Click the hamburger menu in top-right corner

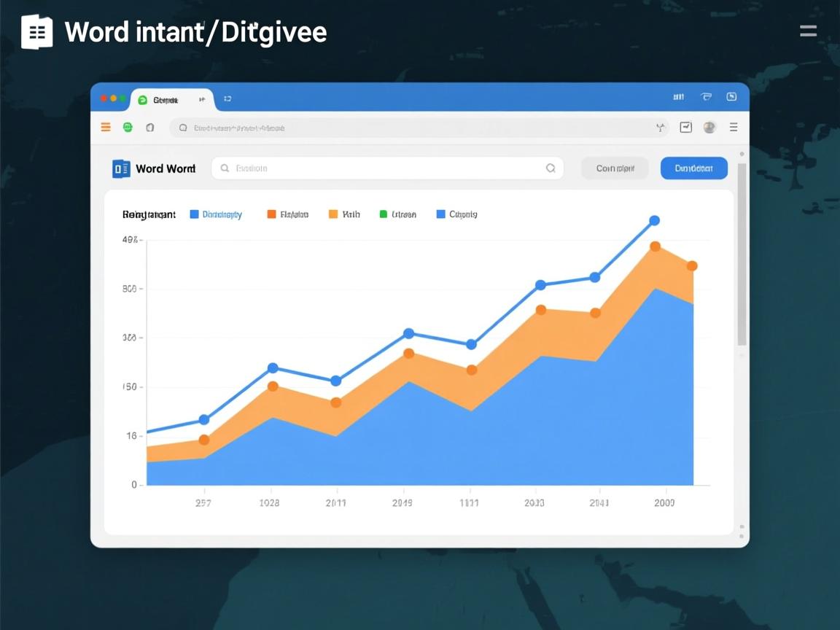(808, 31)
